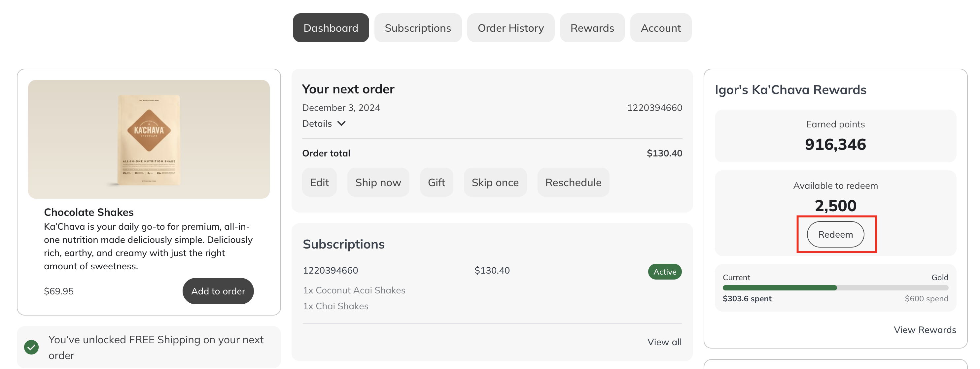Viewport: 980px width, 369px height.
Task: Click the Reschedule button
Action: pyautogui.click(x=573, y=182)
